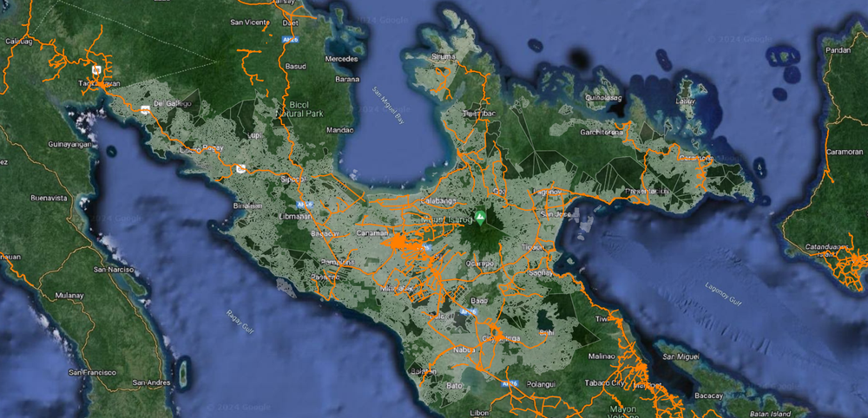This screenshot has width=868, height=418.
Task: Select the Libon town label
Action: click(478, 413)
